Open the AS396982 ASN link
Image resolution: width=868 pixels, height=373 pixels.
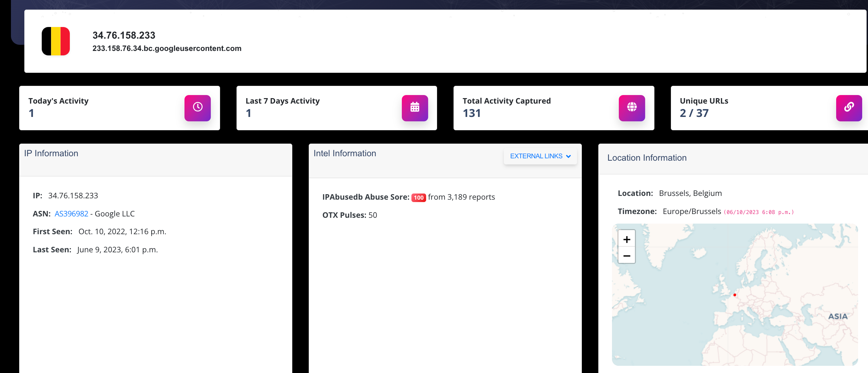click(x=71, y=214)
